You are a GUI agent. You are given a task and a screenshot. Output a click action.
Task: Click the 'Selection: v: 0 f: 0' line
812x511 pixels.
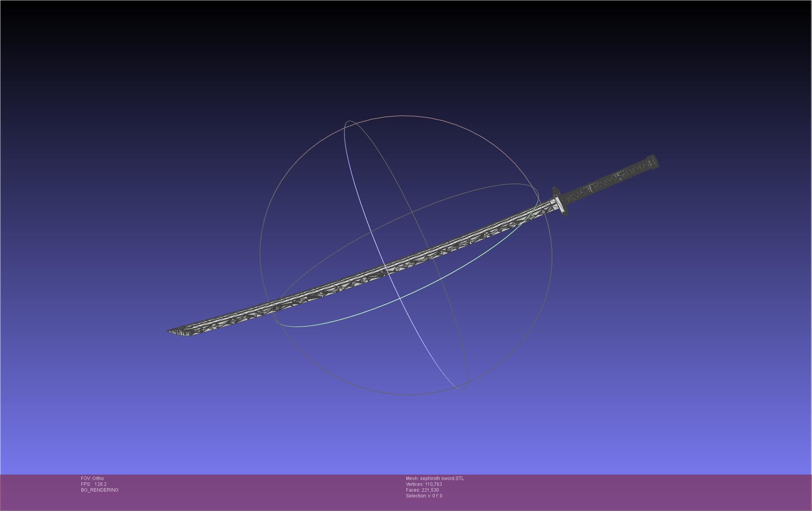click(x=424, y=496)
